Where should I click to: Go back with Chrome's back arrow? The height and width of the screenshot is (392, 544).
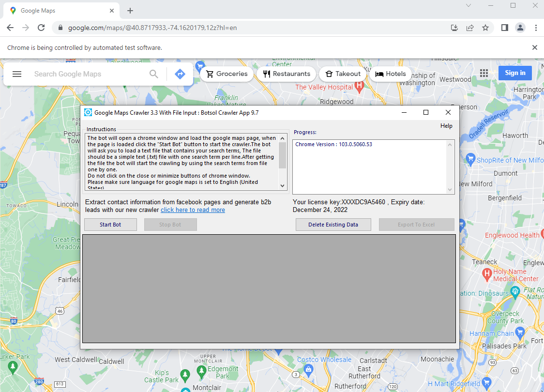pos(10,28)
